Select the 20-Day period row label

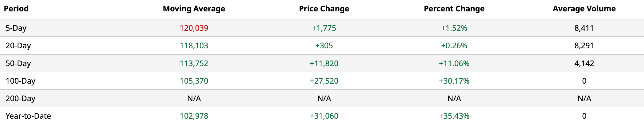(18, 46)
